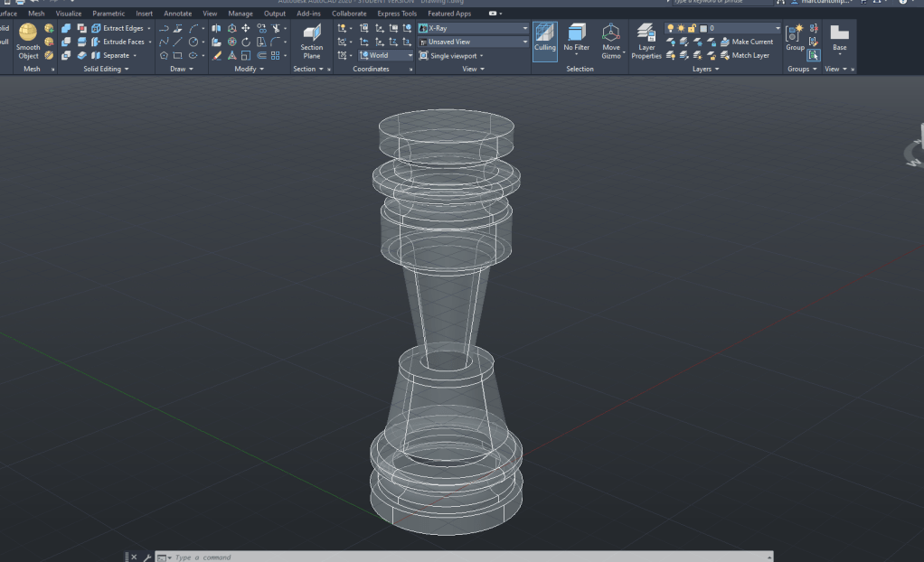Screen dimensions: 924x562
Task: Click the layer 0 color swatch
Action: (702, 28)
